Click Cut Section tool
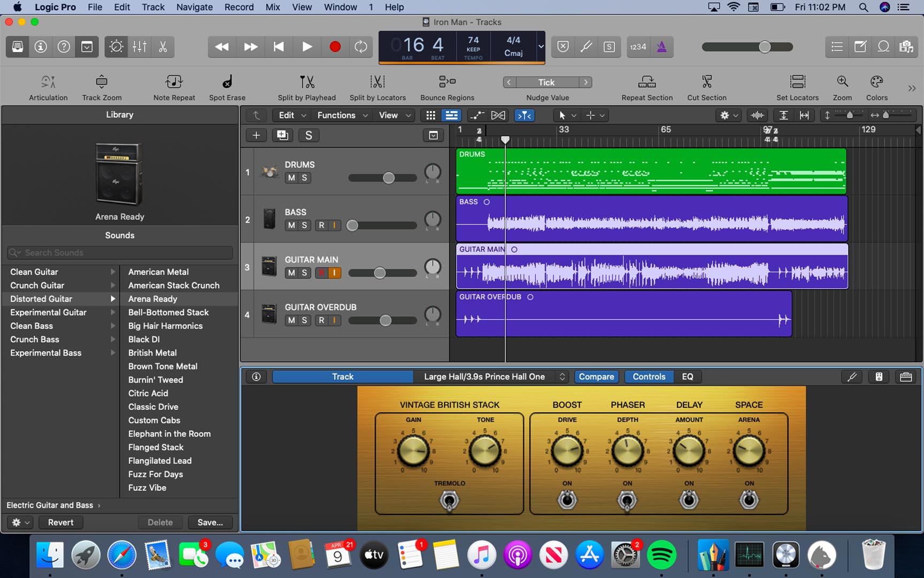Viewport: 924px width, 578px height. tap(707, 87)
